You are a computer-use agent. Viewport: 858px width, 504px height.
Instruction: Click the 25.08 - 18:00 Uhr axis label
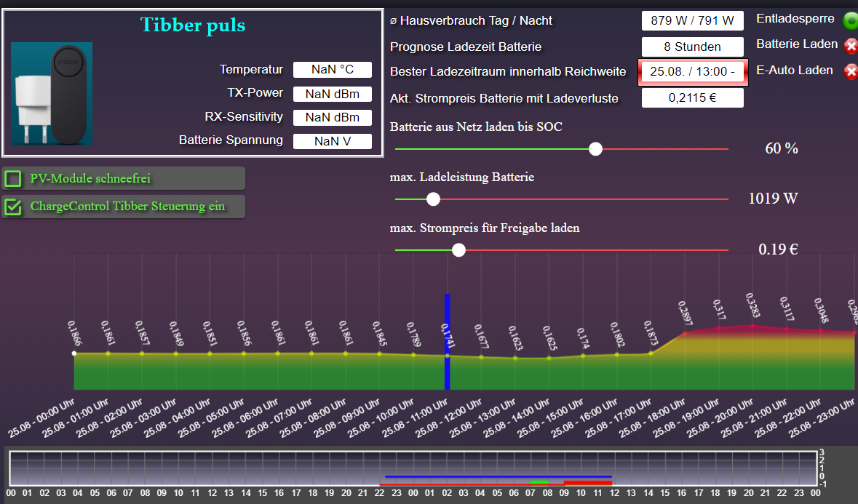click(652, 418)
